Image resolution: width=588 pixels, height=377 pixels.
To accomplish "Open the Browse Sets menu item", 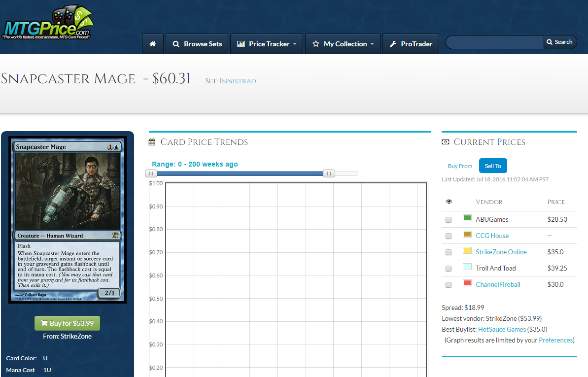I will pos(197,44).
